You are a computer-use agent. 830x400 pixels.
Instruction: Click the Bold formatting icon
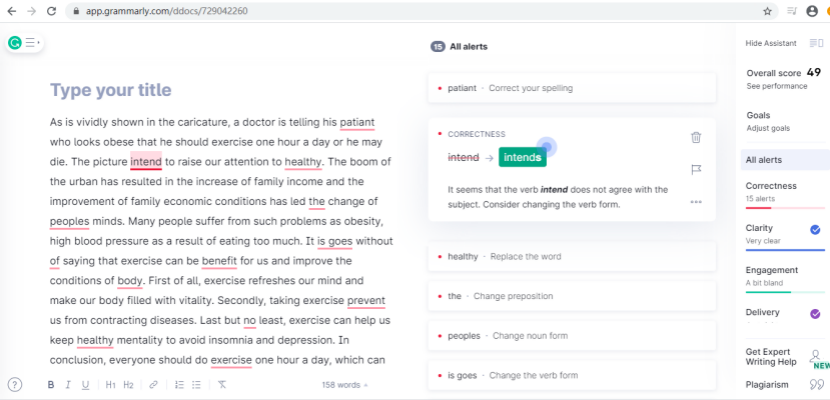[51, 384]
